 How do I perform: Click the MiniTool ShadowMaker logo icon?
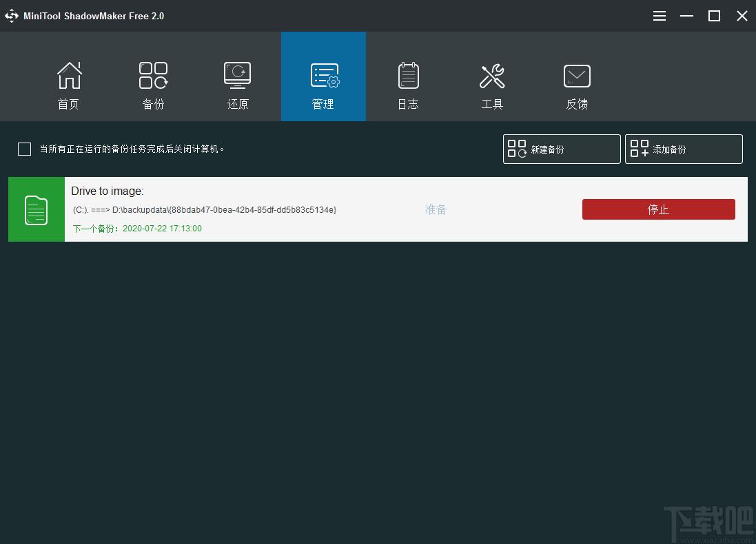click(11, 16)
